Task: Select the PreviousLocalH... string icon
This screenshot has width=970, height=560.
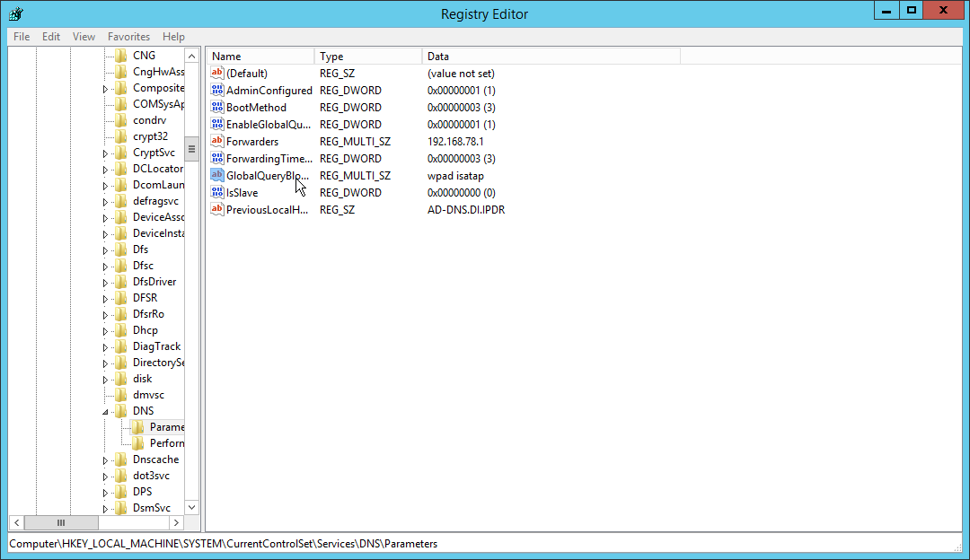Action: pyautogui.click(x=216, y=209)
